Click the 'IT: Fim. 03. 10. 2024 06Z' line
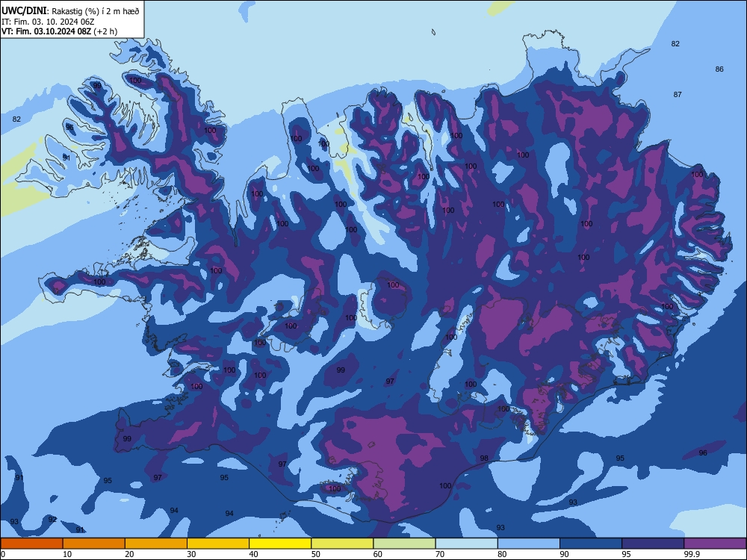This screenshot has width=747, height=560. point(48,22)
